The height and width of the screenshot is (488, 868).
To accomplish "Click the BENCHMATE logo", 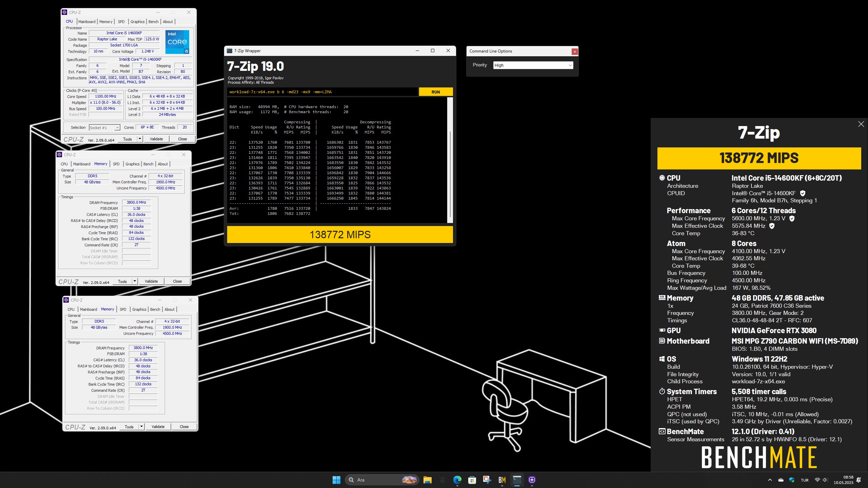I will tap(759, 457).
